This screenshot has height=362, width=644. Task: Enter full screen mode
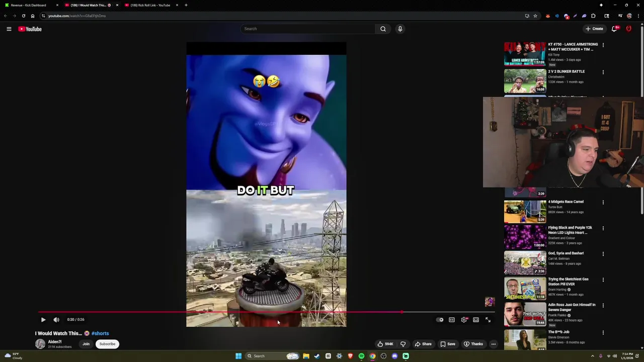488,320
